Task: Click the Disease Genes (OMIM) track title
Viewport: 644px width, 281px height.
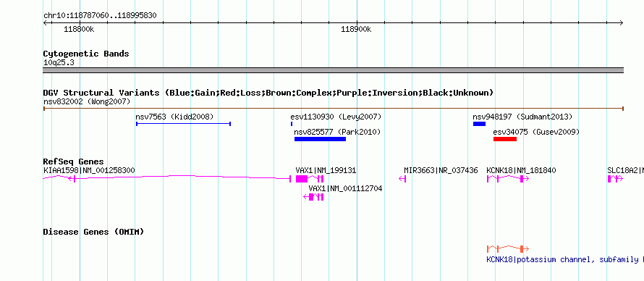Action: pos(93,232)
